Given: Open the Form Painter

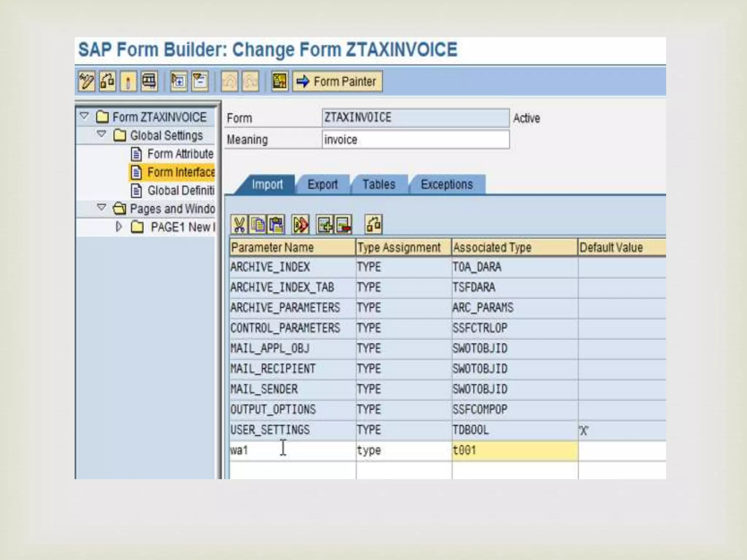Looking at the screenshot, I should (x=337, y=81).
